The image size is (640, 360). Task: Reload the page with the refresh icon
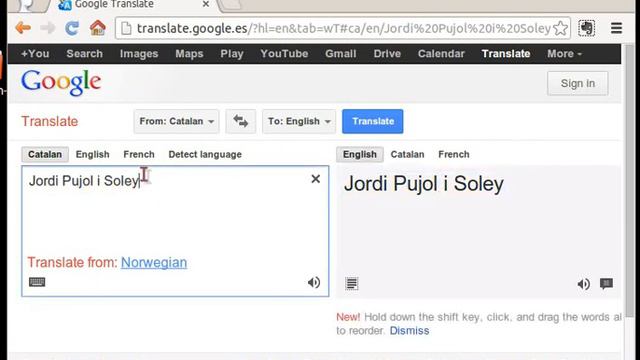pyautogui.click(x=72, y=28)
